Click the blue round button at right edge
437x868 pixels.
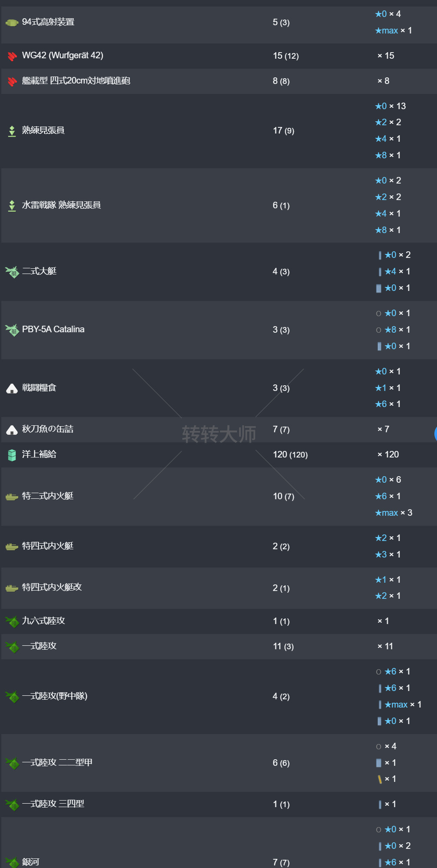pyautogui.click(x=435, y=434)
